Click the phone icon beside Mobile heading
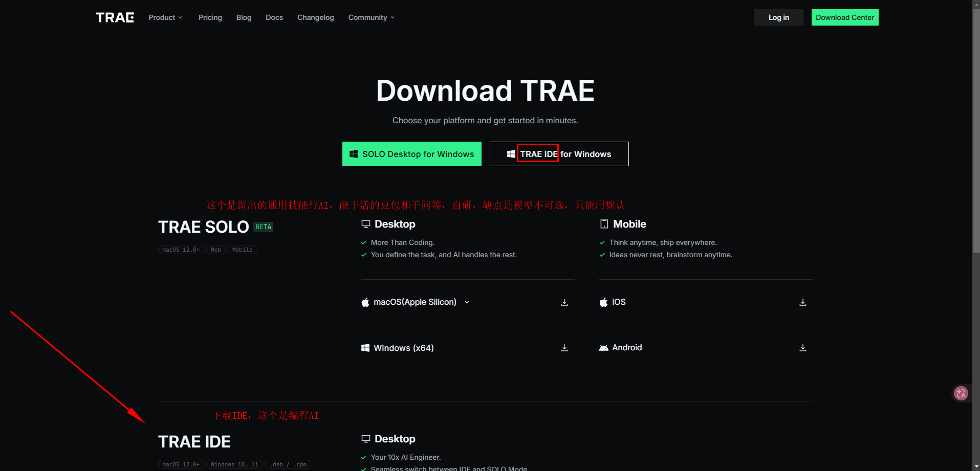 pos(604,224)
